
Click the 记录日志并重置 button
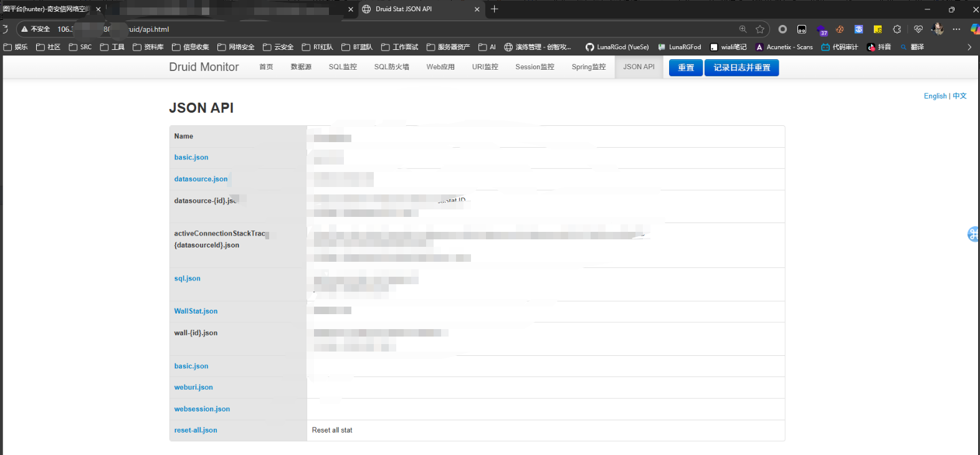click(x=742, y=67)
